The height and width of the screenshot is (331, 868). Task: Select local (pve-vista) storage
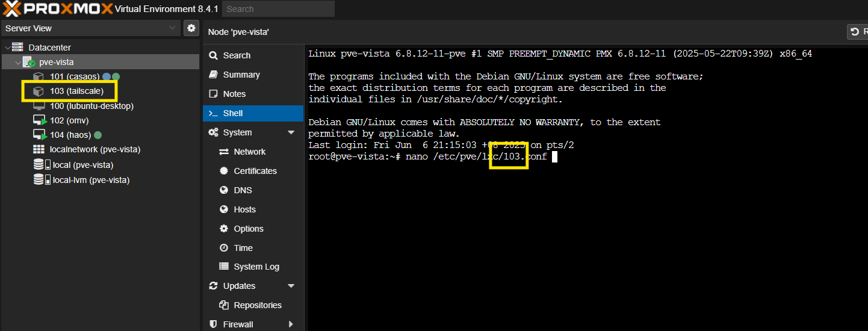coord(82,165)
